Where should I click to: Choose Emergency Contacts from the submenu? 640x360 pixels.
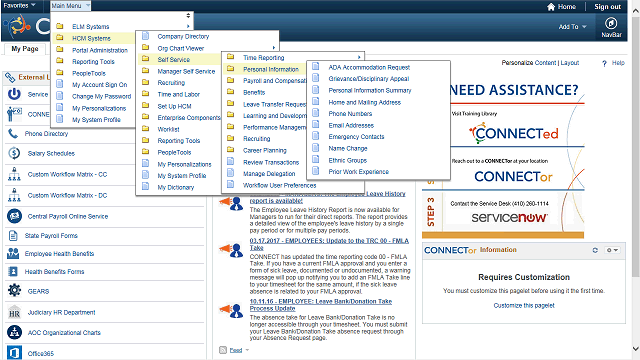356,137
